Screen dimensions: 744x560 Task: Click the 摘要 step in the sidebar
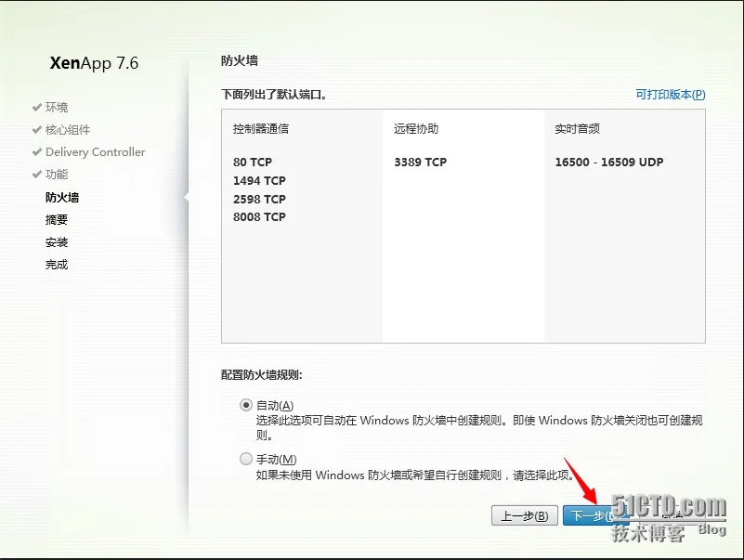(x=57, y=220)
